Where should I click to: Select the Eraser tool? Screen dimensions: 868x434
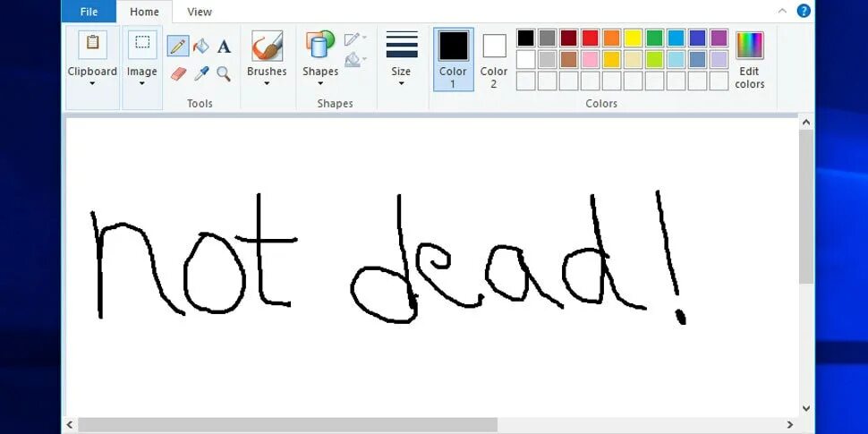point(178,73)
